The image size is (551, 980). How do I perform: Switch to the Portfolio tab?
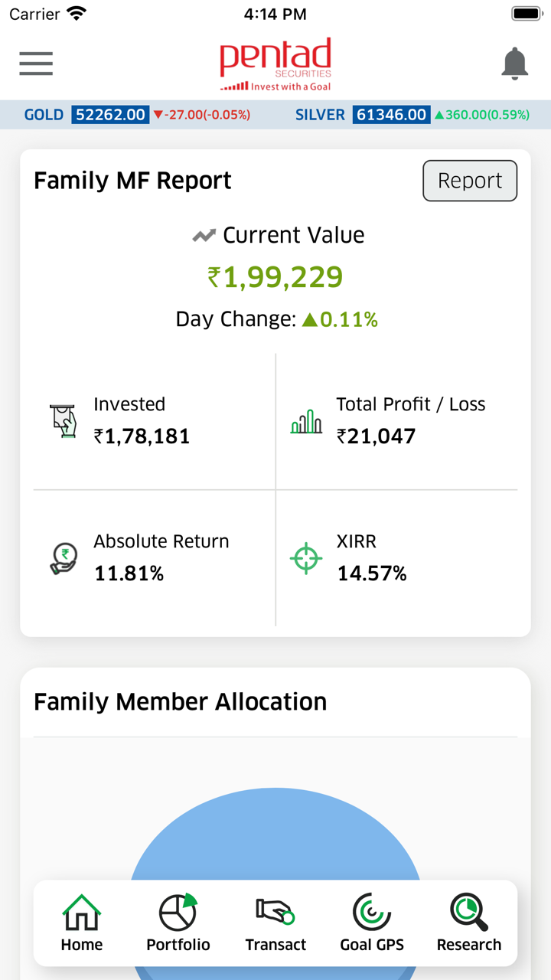tap(178, 923)
